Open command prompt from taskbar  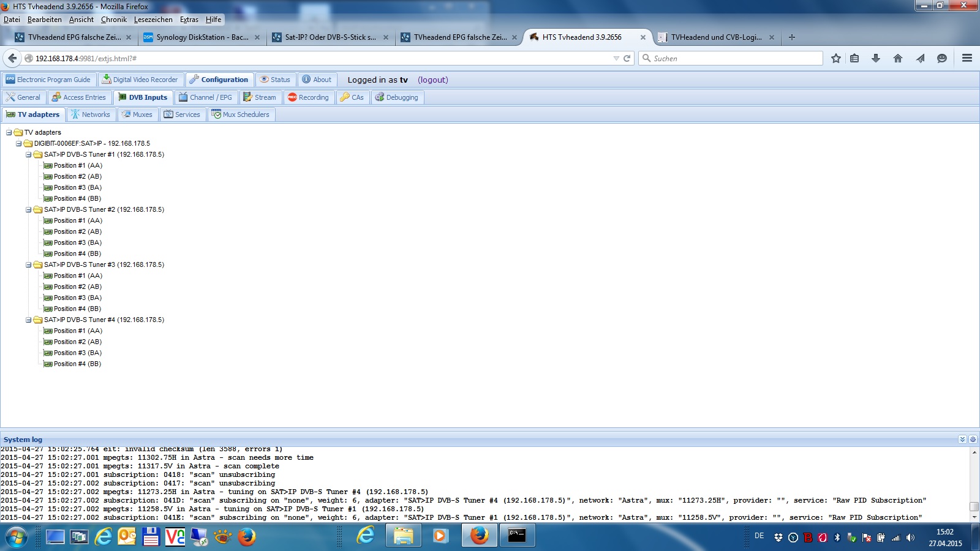pyautogui.click(x=518, y=536)
